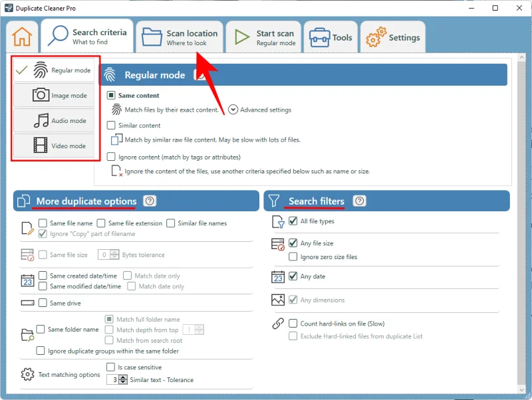The image size is (532, 400).
Task: Select Video mode film strip icon
Action: 41,146
